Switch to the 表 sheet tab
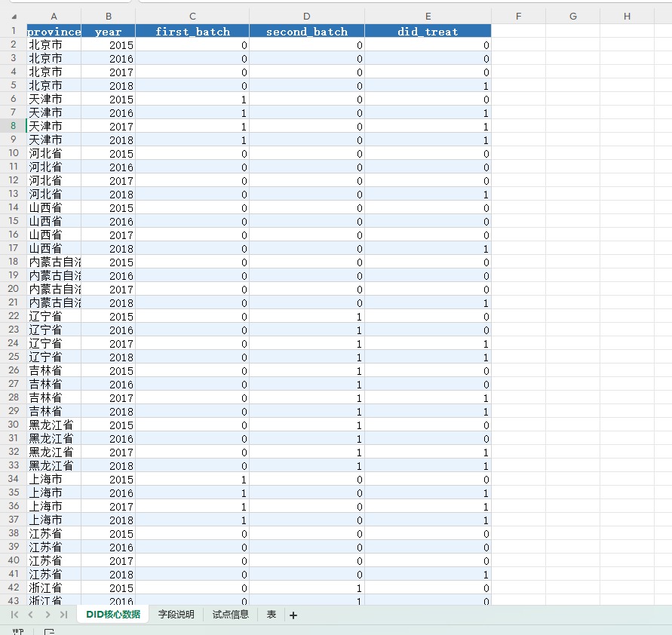 click(x=272, y=615)
